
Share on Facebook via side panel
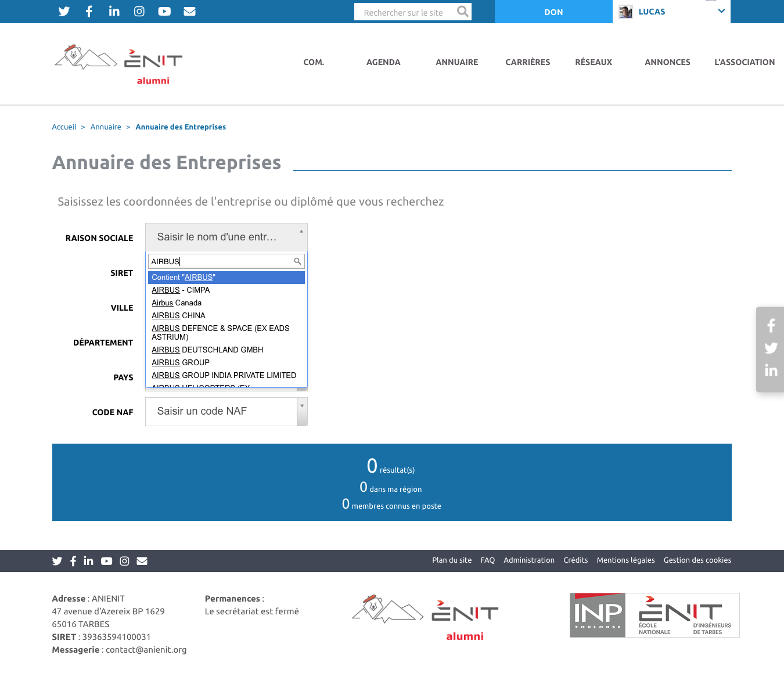pos(771,326)
